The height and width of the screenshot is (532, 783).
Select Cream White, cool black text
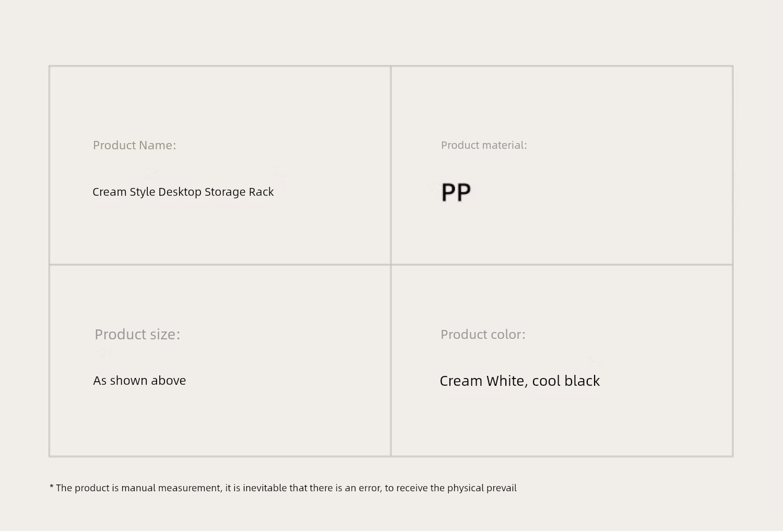pos(520,381)
